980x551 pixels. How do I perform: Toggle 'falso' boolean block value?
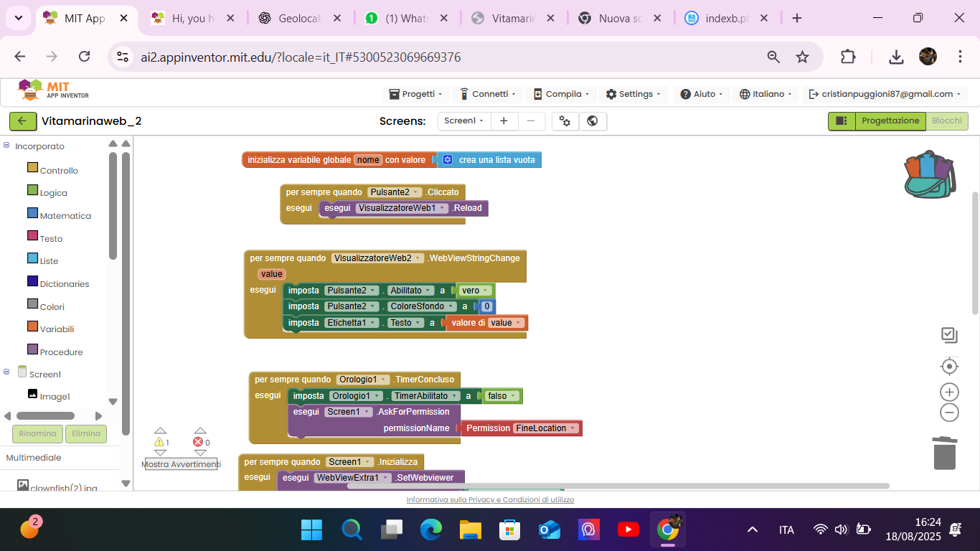[x=502, y=396]
